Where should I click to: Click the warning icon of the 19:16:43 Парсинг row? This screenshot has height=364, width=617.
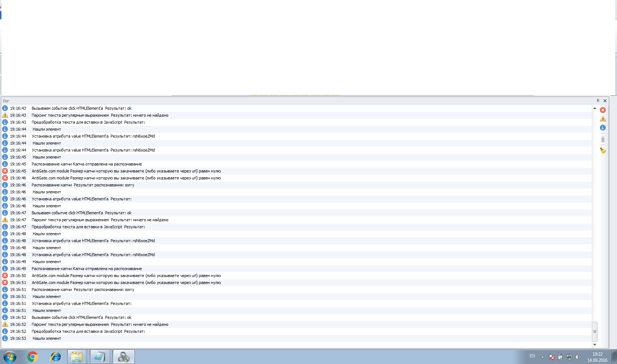[x=5, y=115]
